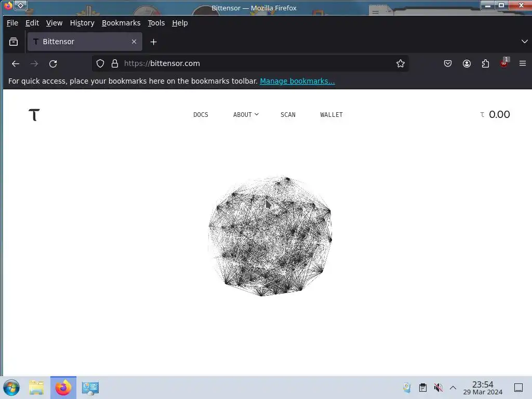Open the Help menu

[x=180, y=23]
